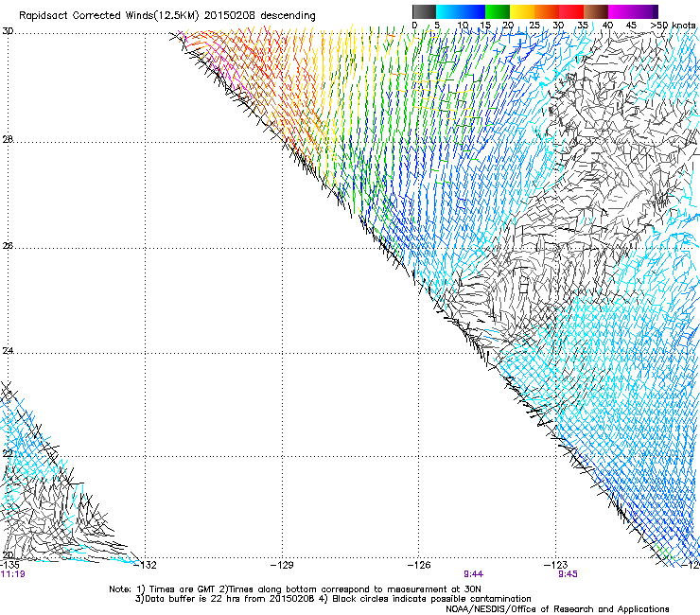Select the "15" knots legend tick label
This screenshot has height=615, width=700.
[485, 26]
